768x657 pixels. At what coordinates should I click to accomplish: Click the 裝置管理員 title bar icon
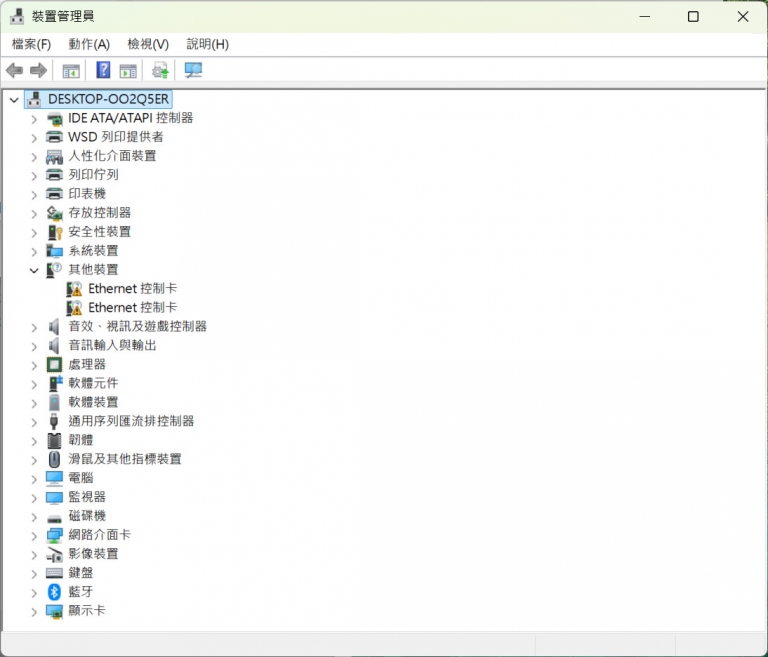[x=17, y=16]
